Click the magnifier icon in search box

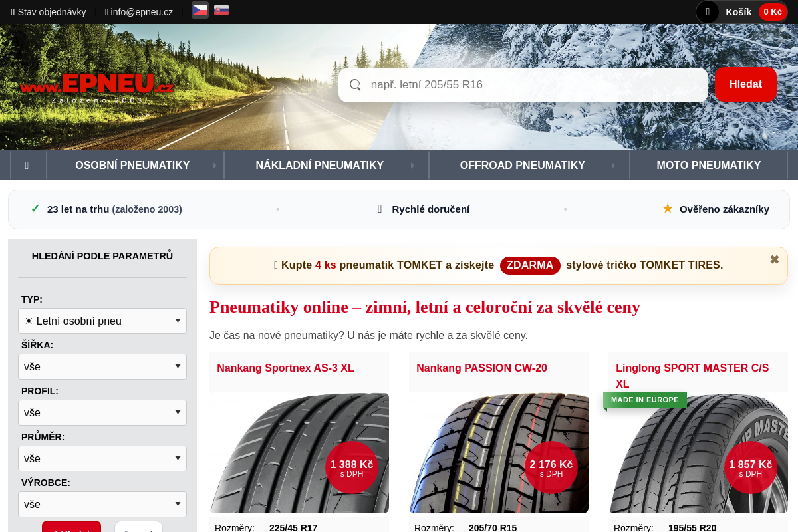click(355, 85)
